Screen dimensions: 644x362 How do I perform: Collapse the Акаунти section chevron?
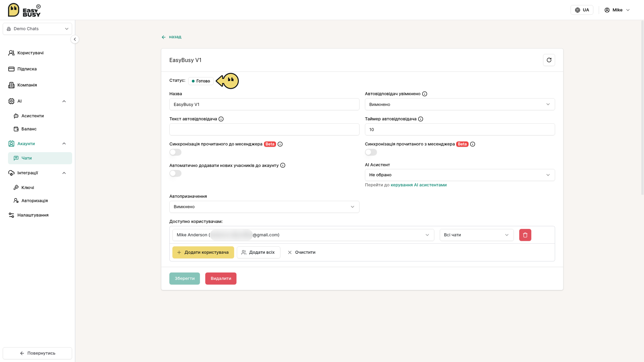click(x=64, y=144)
